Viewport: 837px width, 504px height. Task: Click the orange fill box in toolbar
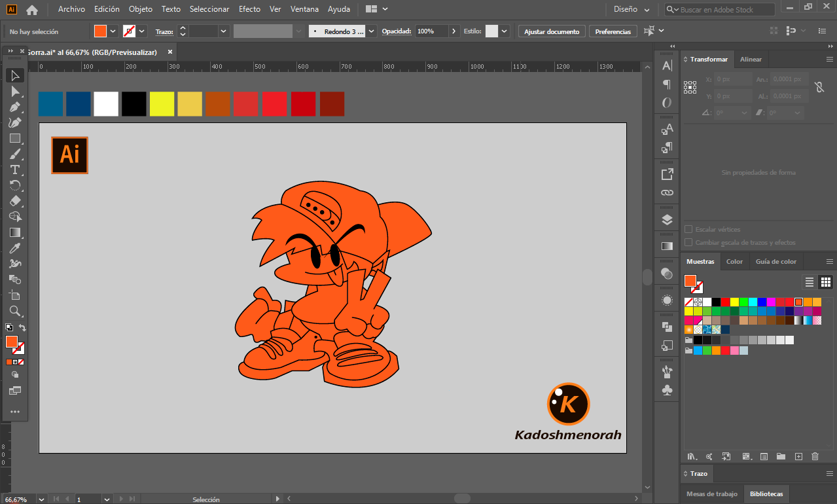click(x=12, y=342)
